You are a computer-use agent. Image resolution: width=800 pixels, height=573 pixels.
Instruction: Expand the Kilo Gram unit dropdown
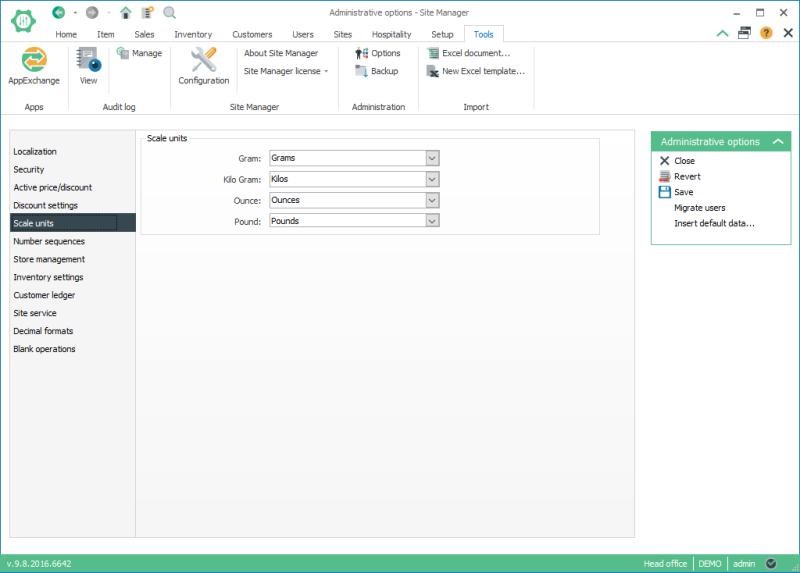pyautogui.click(x=432, y=179)
